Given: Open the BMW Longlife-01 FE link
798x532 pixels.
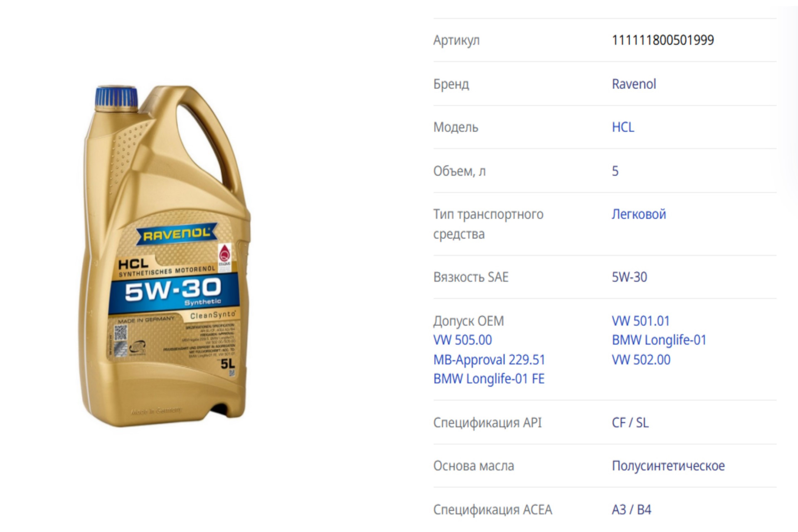Looking at the screenshot, I should click(x=489, y=379).
